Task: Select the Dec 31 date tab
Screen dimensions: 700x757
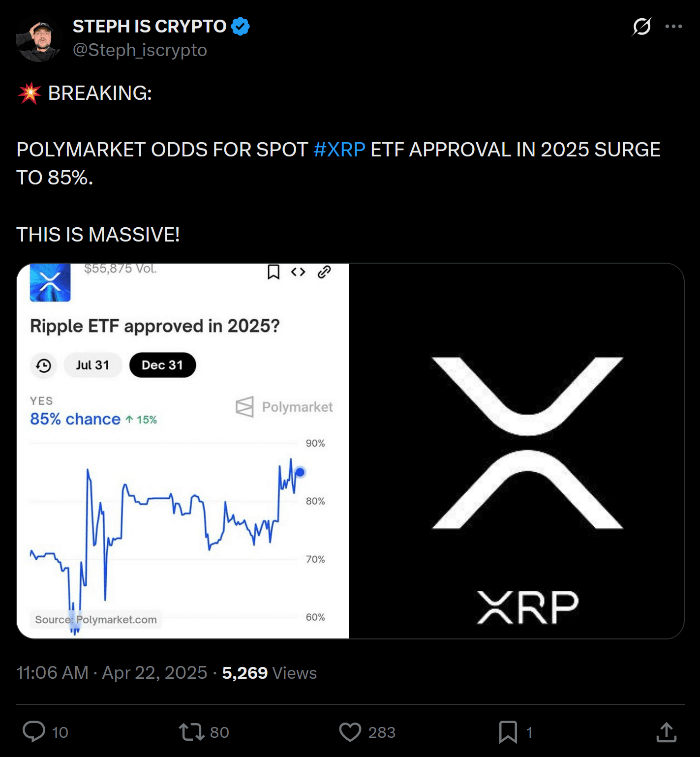Action: 162,365
